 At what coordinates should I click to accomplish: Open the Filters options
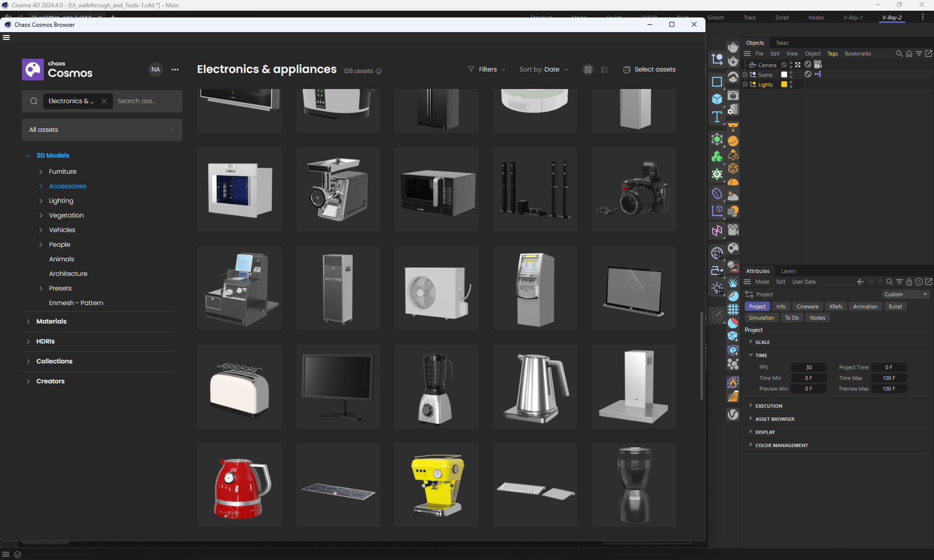[x=487, y=70]
